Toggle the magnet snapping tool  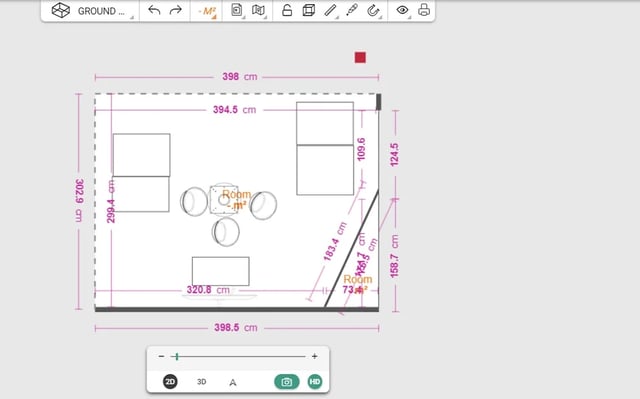373,10
